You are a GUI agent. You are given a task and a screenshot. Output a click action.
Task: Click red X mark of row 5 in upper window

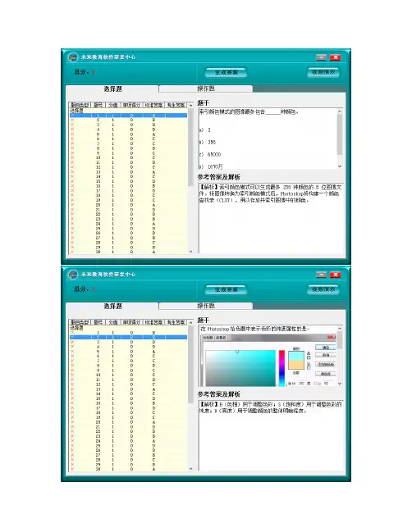click(x=72, y=134)
